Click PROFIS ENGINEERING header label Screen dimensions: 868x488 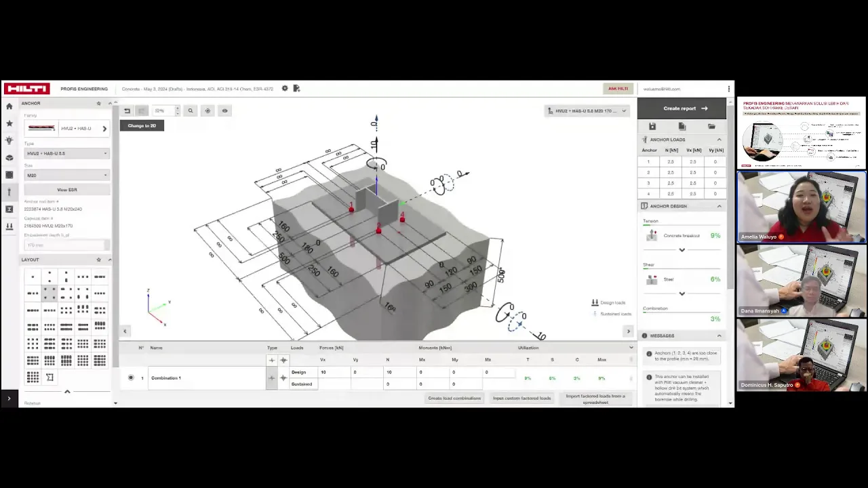pos(84,89)
